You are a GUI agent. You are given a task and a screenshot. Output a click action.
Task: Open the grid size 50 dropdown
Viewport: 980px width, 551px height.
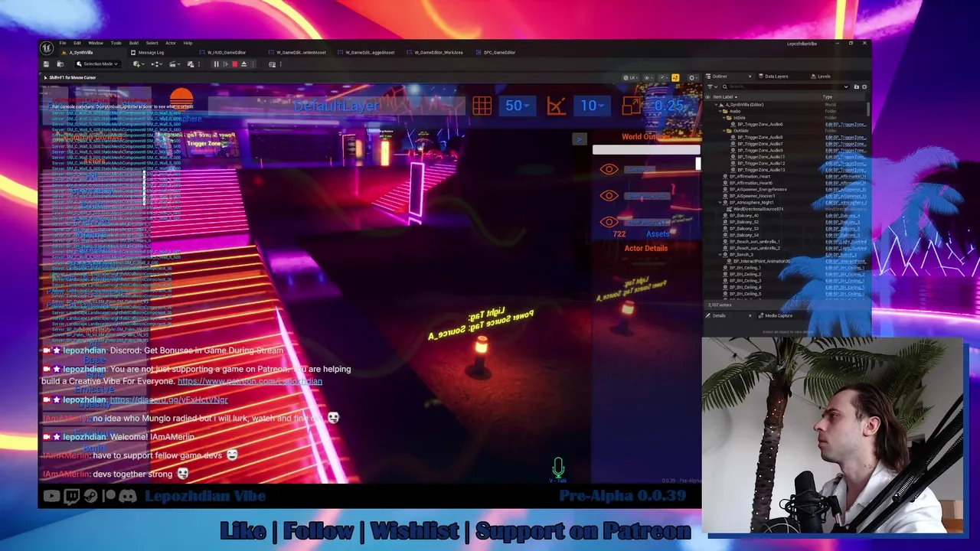coord(517,106)
